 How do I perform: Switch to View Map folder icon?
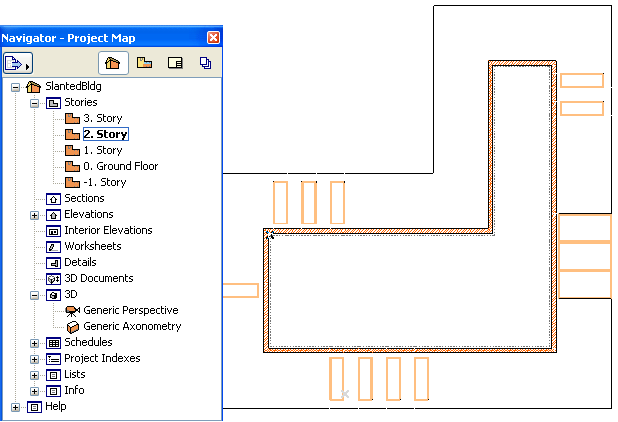point(144,63)
